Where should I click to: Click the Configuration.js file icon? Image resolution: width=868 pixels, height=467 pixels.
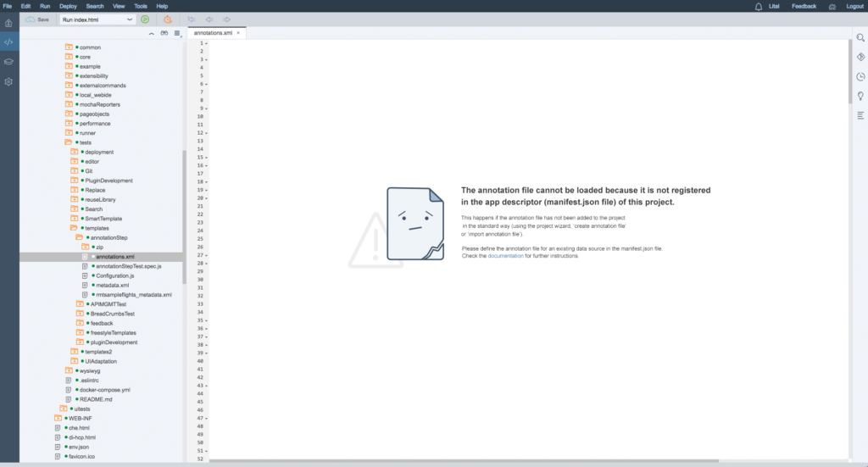(85, 275)
